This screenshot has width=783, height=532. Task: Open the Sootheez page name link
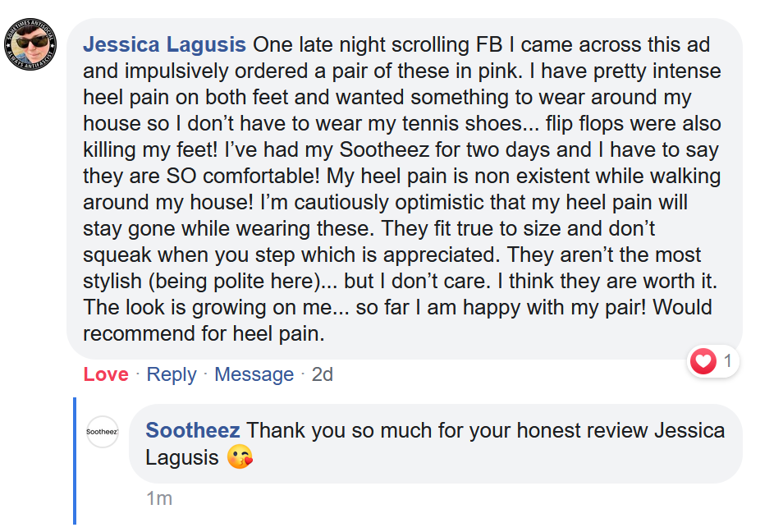click(x=193, y=430)
